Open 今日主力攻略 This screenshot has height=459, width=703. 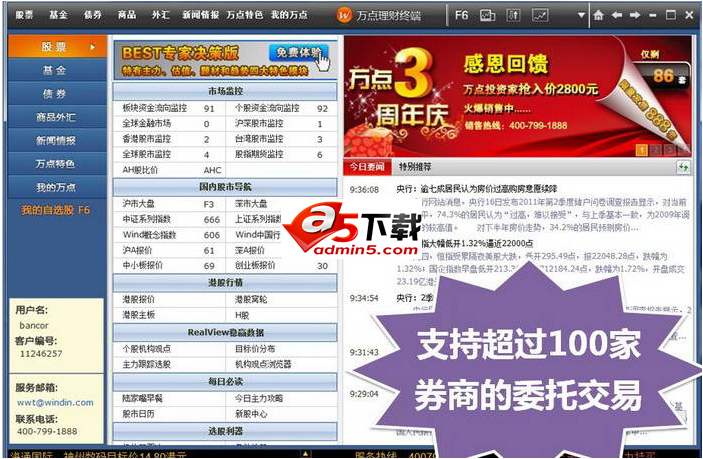259,398
